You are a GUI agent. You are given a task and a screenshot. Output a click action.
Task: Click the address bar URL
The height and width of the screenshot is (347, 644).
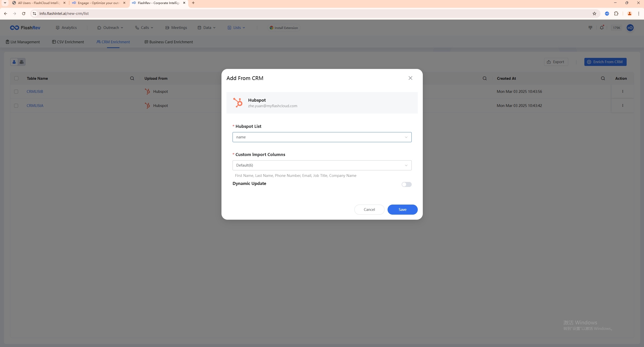(64, 14)
